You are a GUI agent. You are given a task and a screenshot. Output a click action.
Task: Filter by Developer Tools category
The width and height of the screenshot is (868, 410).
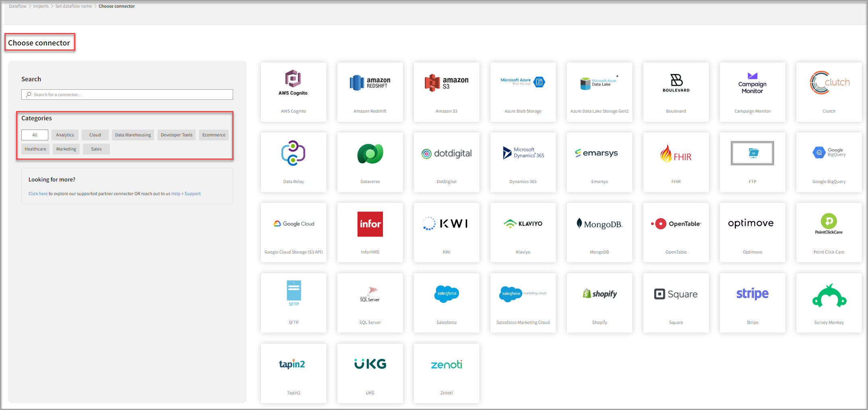[x=176, y=135]
